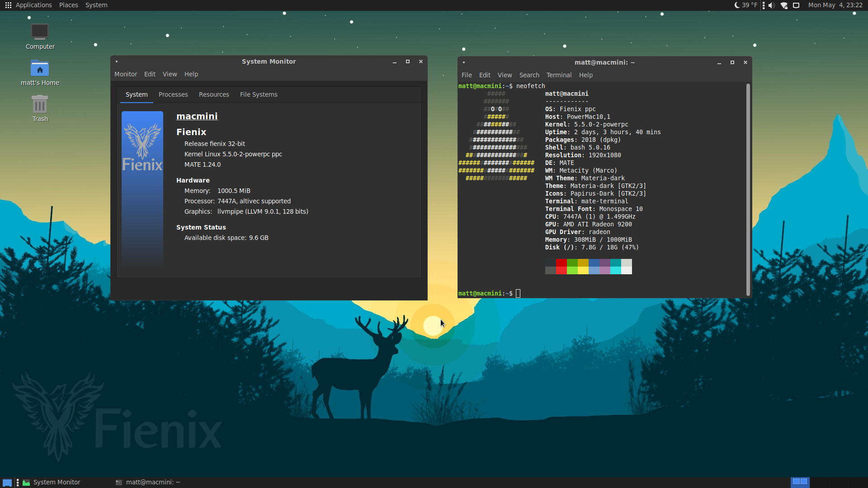Switch to the second workspace

[820, 482]
